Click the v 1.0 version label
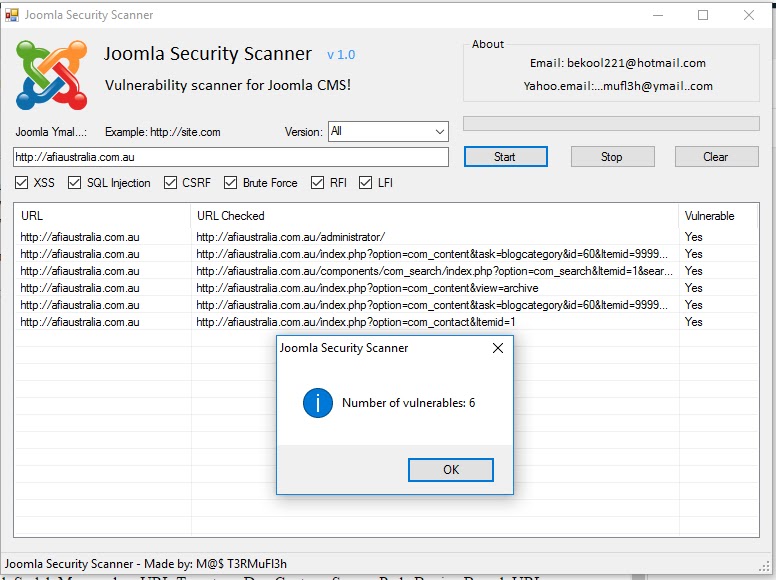Image resolution: width=776 pixels, height=580 pixels. [x=341, y=55]
